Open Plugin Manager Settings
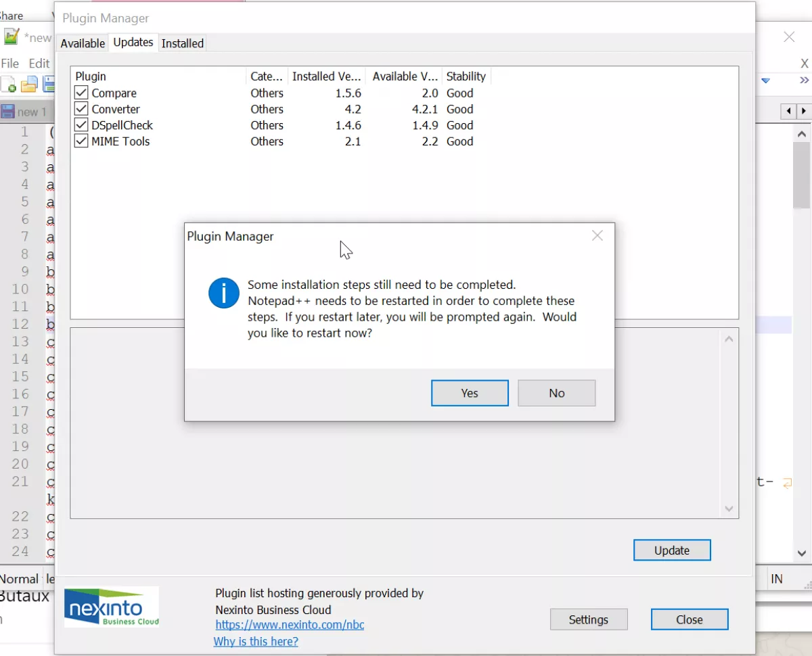 (x=589, y=619)
